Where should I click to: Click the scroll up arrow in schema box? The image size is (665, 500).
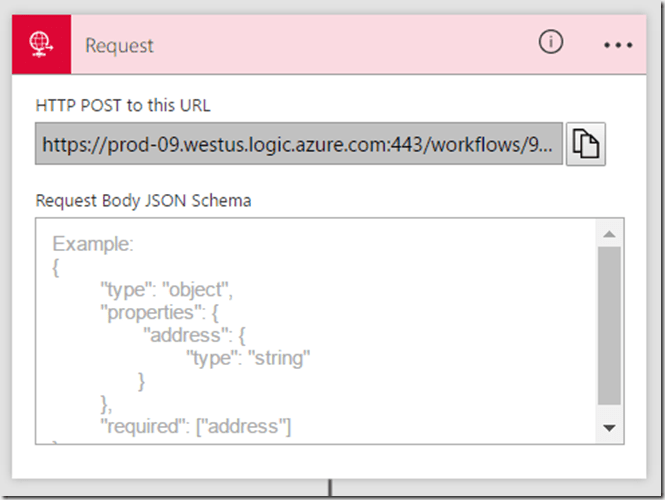point(609,234)
